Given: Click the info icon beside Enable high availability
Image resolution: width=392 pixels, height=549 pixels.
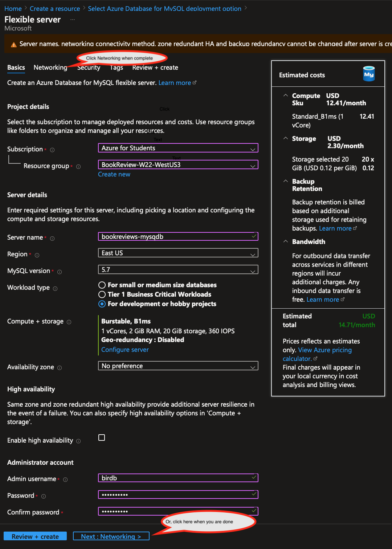Looking at the screenshot, I should point(78,441).
